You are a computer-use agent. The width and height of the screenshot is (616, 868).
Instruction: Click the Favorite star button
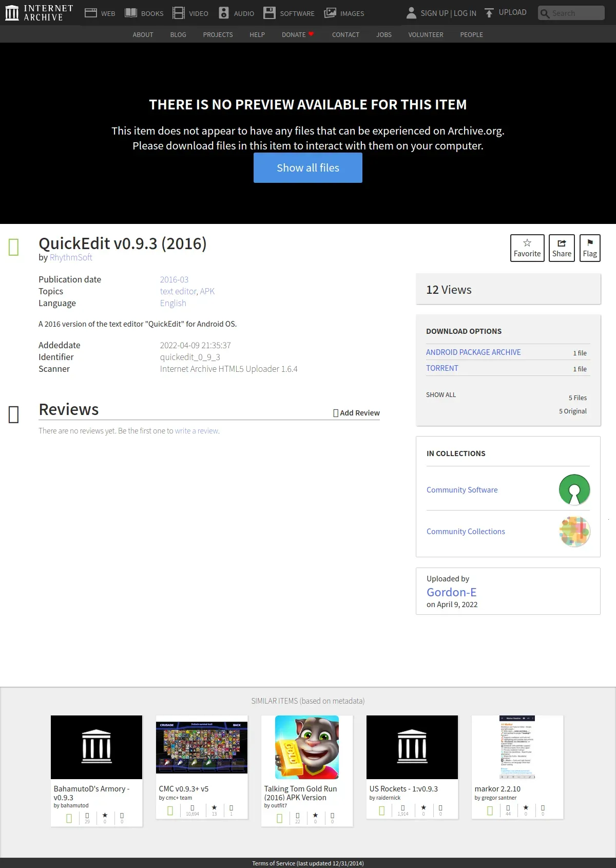click(x=527, y=248)
